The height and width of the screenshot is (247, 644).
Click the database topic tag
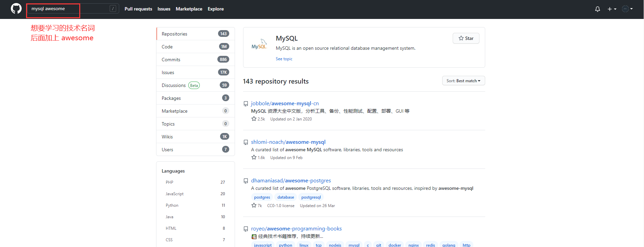286,197
